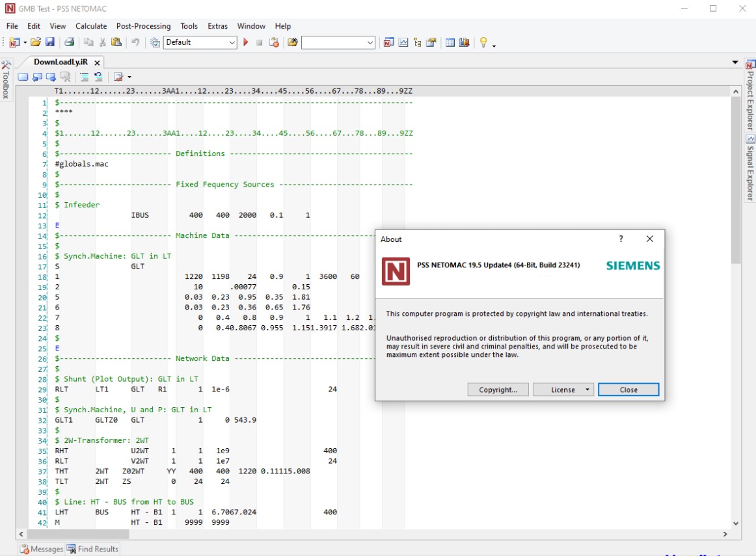
Task: Close the About dialog with X
Action: click(x=650, y=239)
